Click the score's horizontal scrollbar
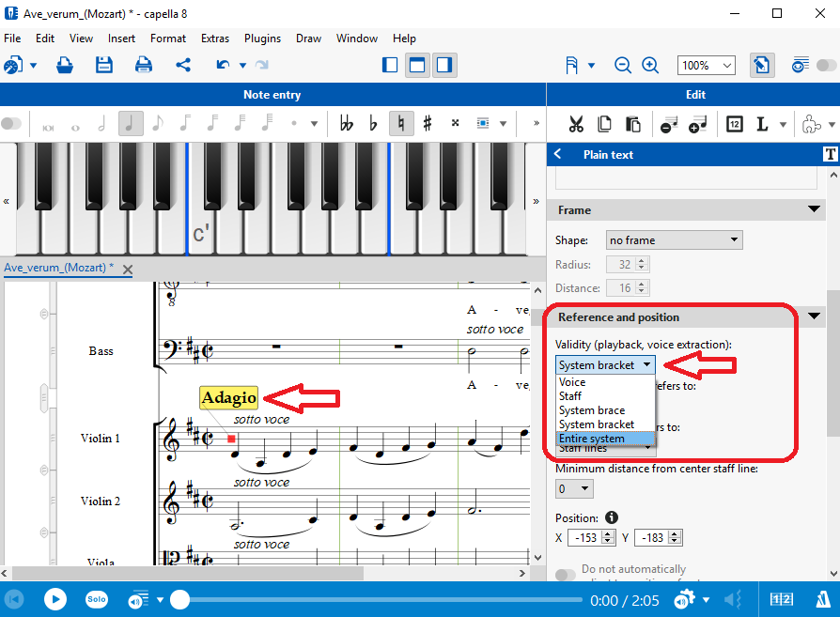840x617 pixels. tap(188, 573)
